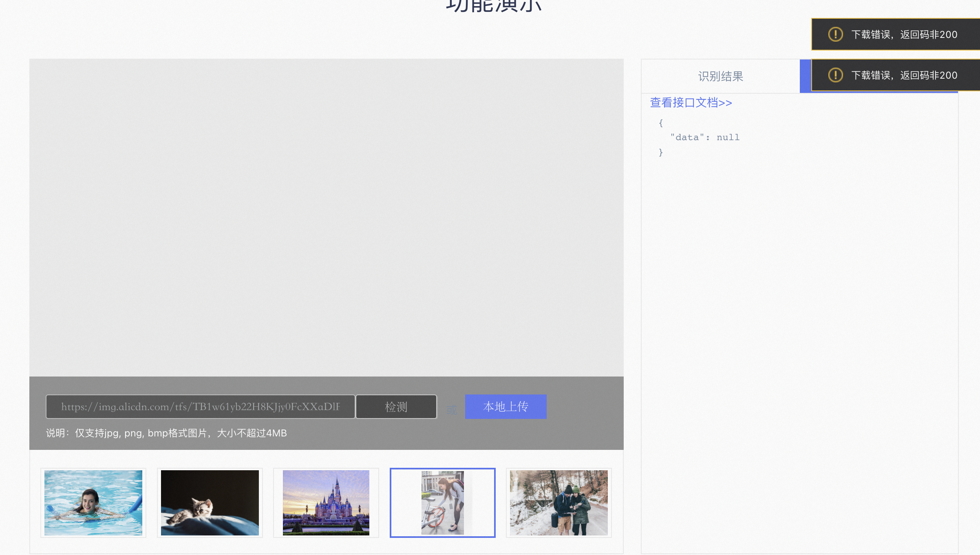The width and height of the screenshot is (980, 555).
Task: Select the swimming woman sample thumbnail
Action: point(93,503)
